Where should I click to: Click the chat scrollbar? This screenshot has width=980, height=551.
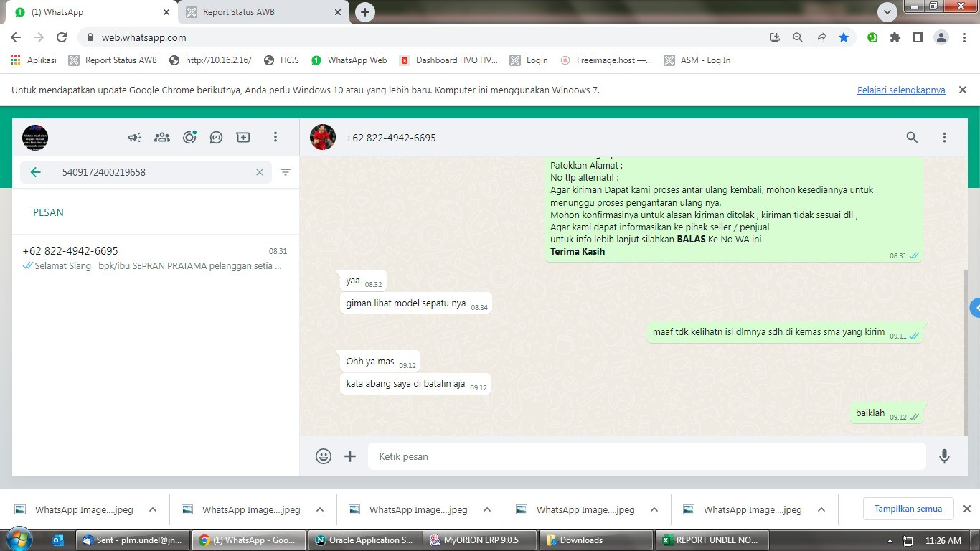[964, 354]
